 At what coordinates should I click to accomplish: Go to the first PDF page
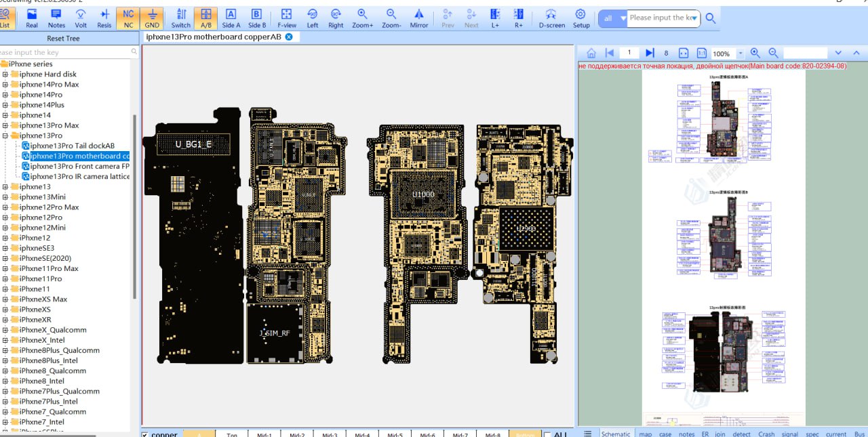click(609, 53)
